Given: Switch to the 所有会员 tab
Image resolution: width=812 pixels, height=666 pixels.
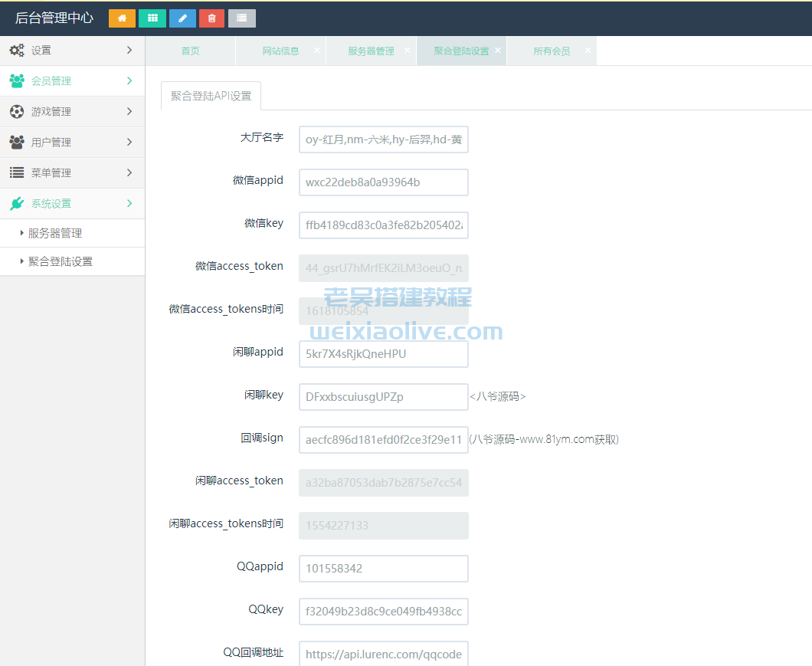Looking at the screenshot, I should (x=552, y=51).
